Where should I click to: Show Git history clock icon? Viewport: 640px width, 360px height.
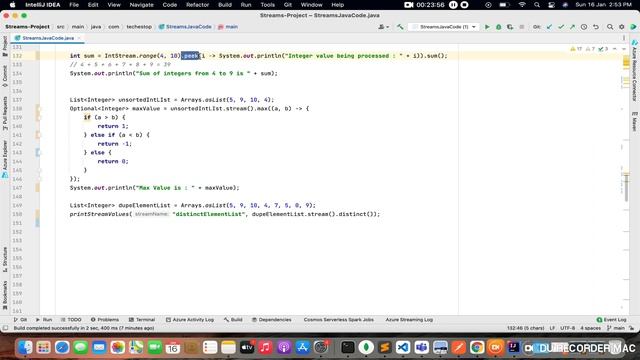pyautogui.click(x=584, y=27)
